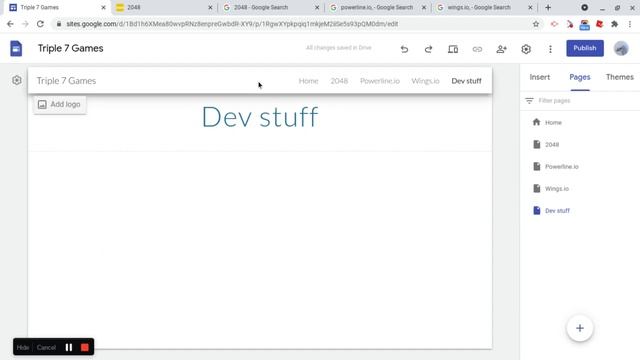Switch to the Insert tab
640x360 pixels.
(540, 77)
